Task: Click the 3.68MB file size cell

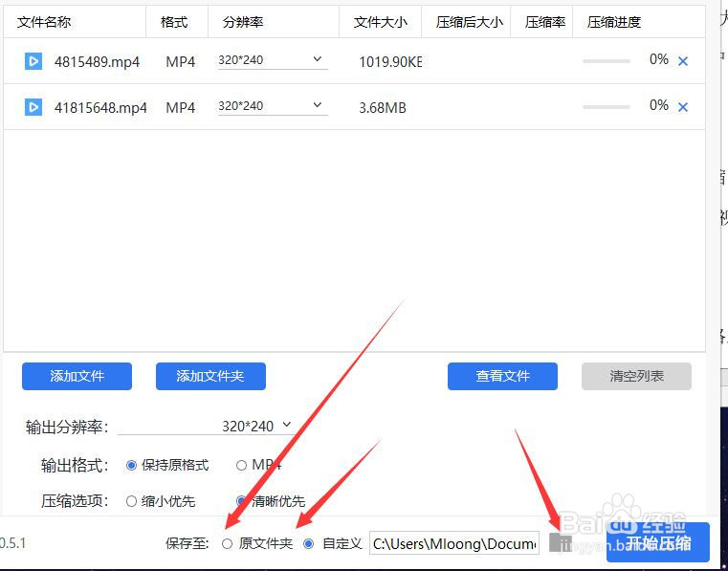Action: pos(383,108)
